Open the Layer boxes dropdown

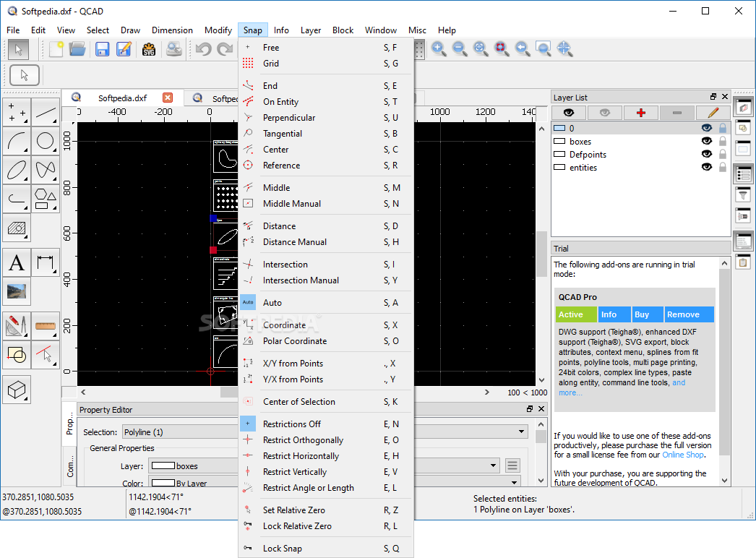point(325,465)
